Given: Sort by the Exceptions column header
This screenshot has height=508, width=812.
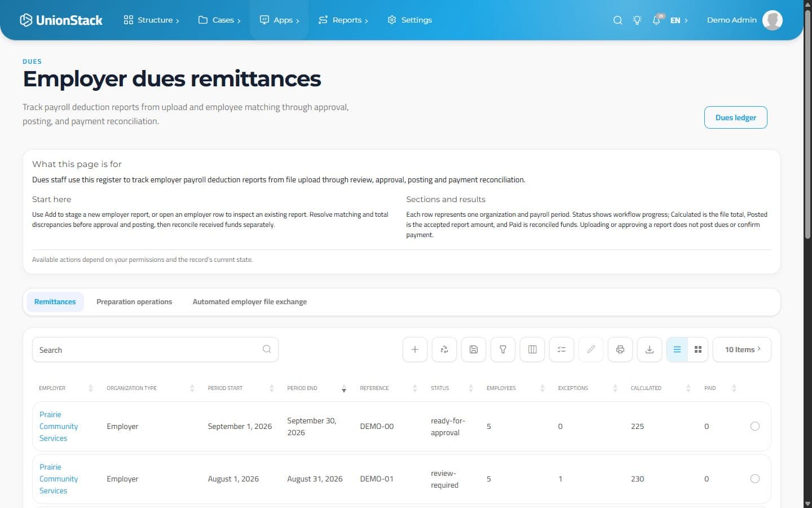Looking at the screenshot, I should point(588,388).
